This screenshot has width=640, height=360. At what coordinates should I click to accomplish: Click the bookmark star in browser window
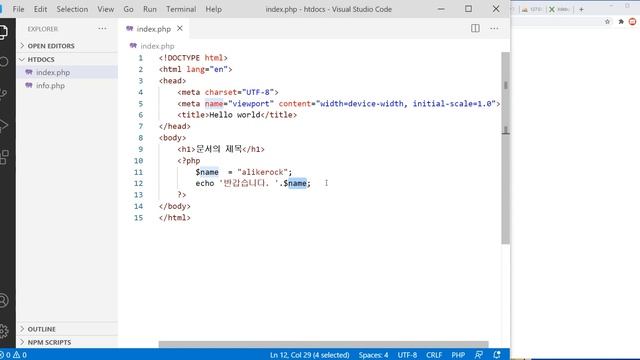tap(607, 22)
